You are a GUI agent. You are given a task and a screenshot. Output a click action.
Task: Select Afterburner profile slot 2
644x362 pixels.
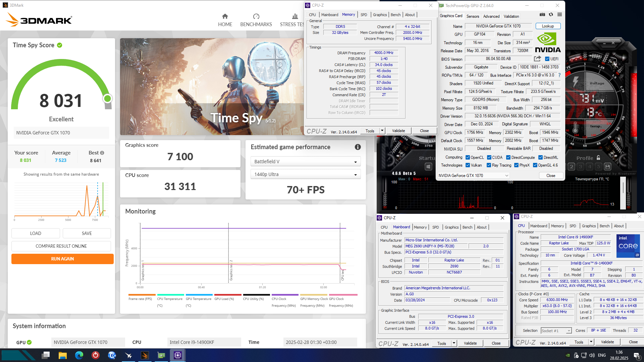click(572, 167)
